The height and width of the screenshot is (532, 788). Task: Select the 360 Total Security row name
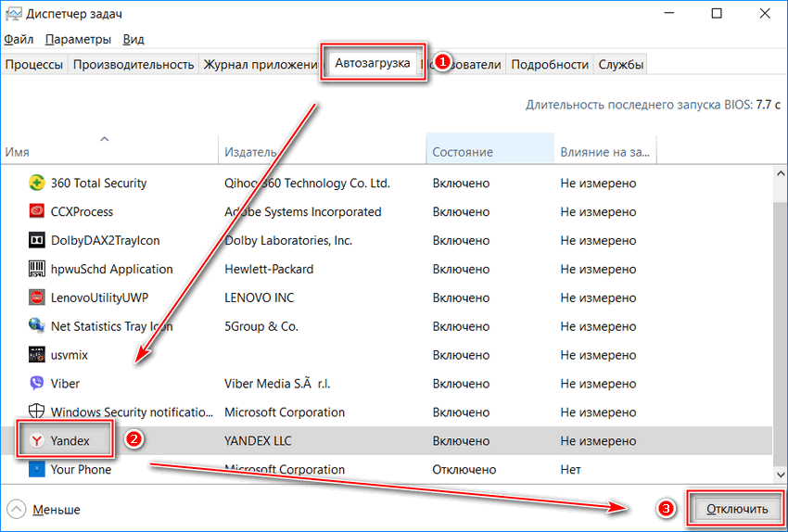click(98, 184)
